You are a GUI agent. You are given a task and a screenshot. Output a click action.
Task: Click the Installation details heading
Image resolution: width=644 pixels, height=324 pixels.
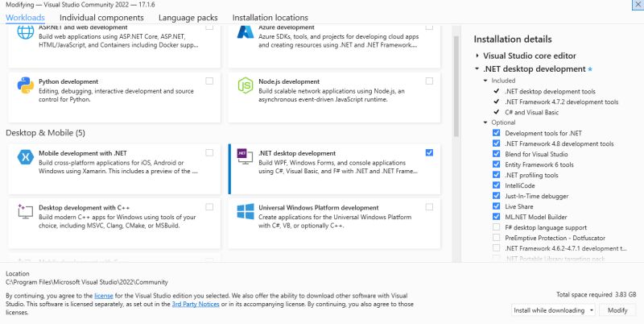click(x=513, y=39)
